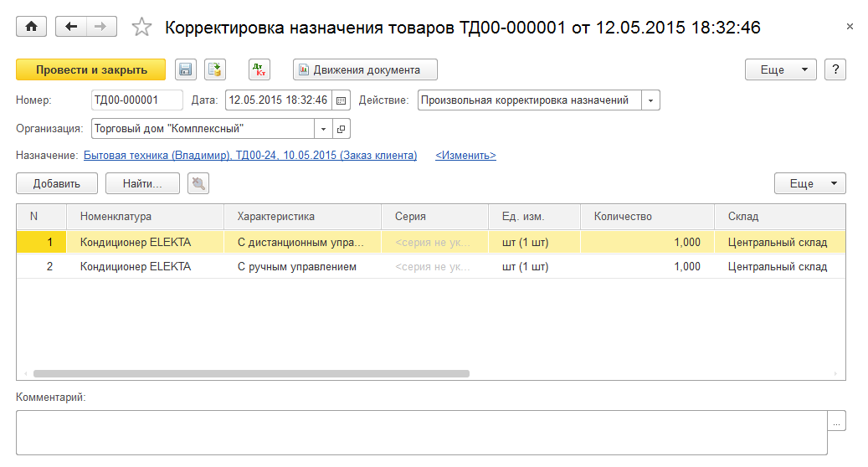This screenshot has height=467, width=868.
Task: Cancel search icon next to Найти
Action: [198, 183]
